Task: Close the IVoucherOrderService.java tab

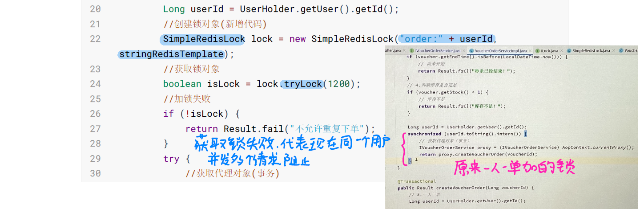Action: 463,51
